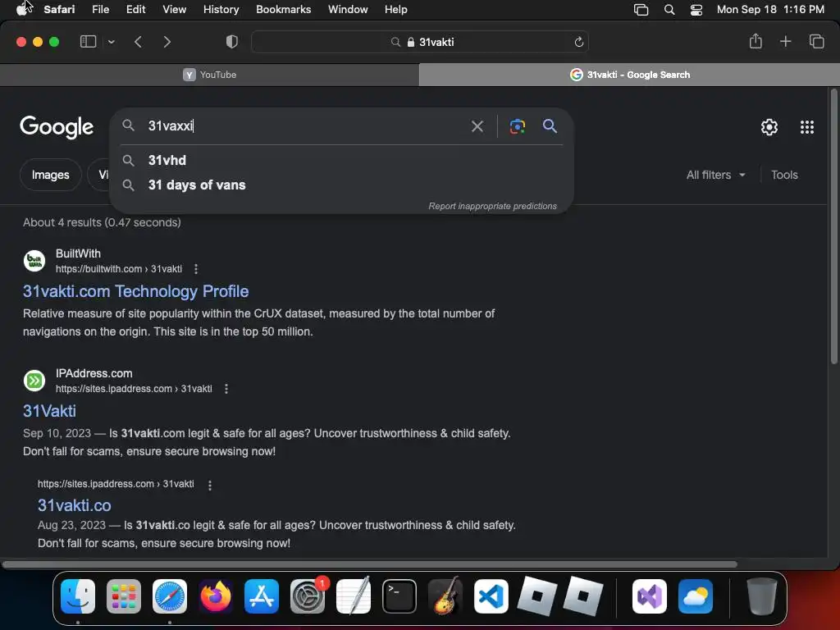This screenshot has width=840, height=630.
Task: Open TextEdit from the Dock
Action: click(x=354, y=596)
